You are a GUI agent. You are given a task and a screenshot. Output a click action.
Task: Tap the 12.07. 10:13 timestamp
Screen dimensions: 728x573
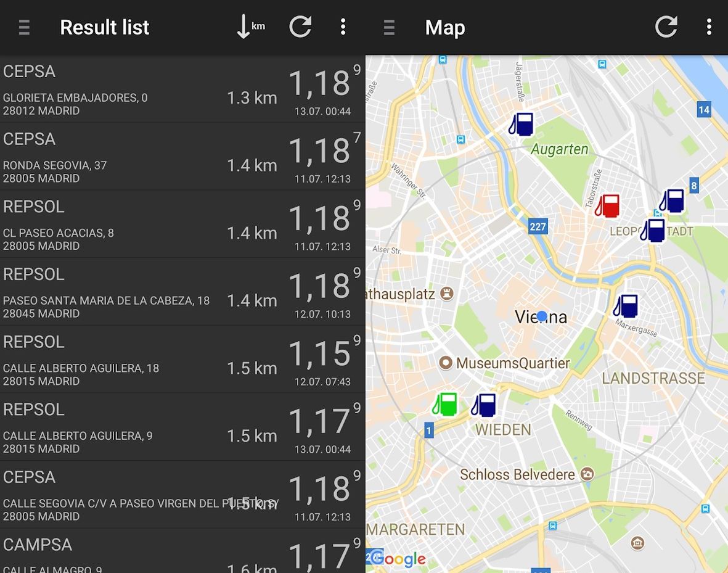tap(322, 314)
